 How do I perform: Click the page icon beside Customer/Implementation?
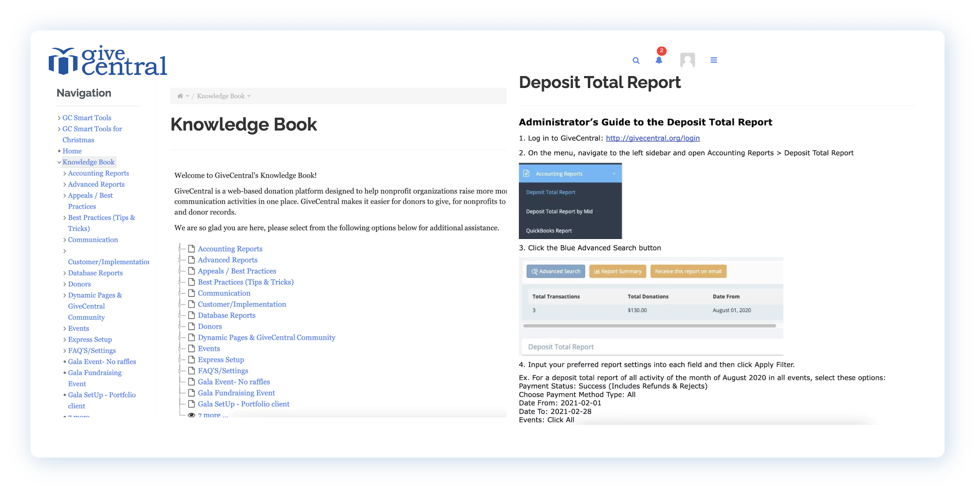pyautogui.click(x=191, y=304)
